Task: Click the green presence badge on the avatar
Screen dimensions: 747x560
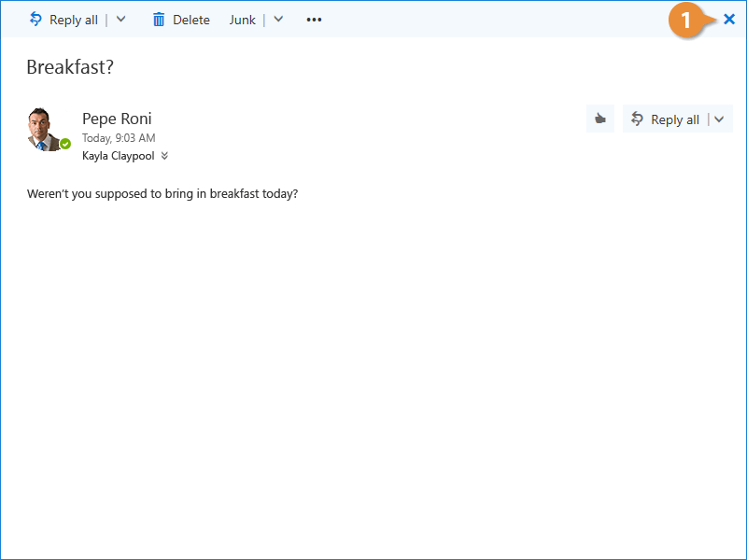Action: pyautogui.click(x=65, y=144)
